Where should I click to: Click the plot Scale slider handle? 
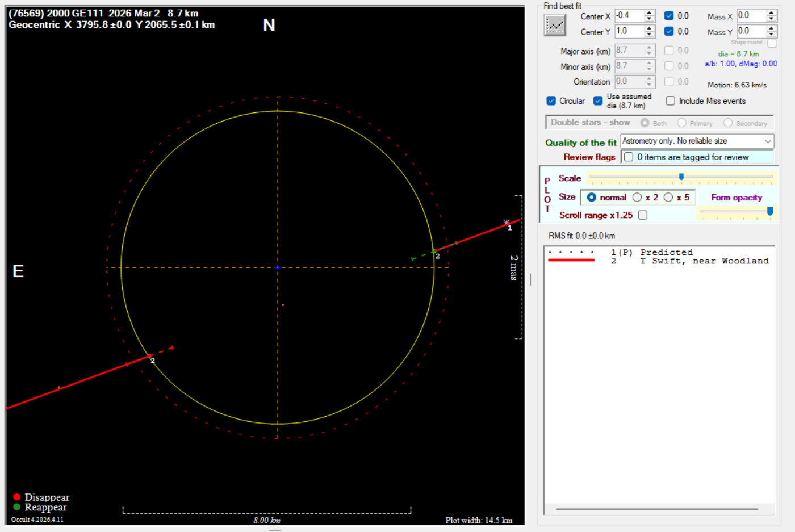(x=681, y=177)
